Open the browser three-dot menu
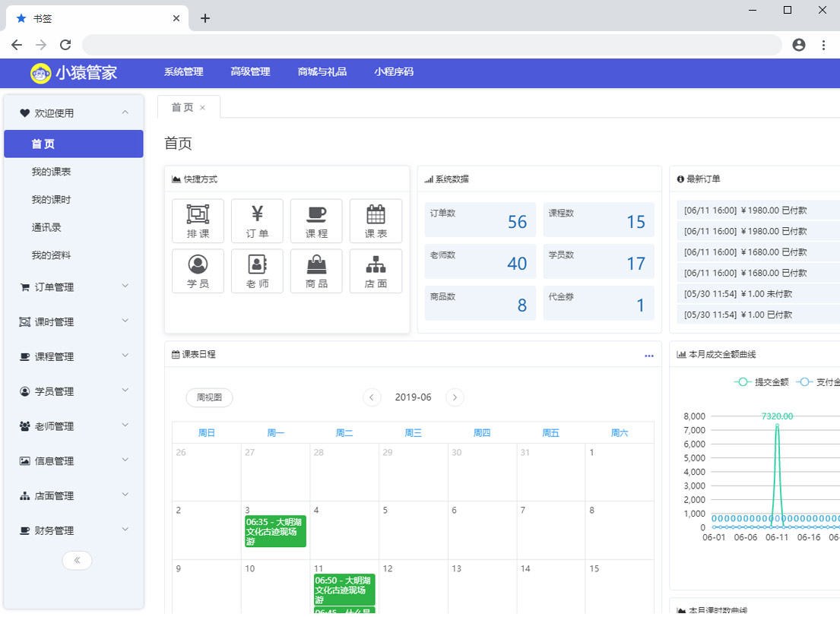 click(x=823, y=45)
